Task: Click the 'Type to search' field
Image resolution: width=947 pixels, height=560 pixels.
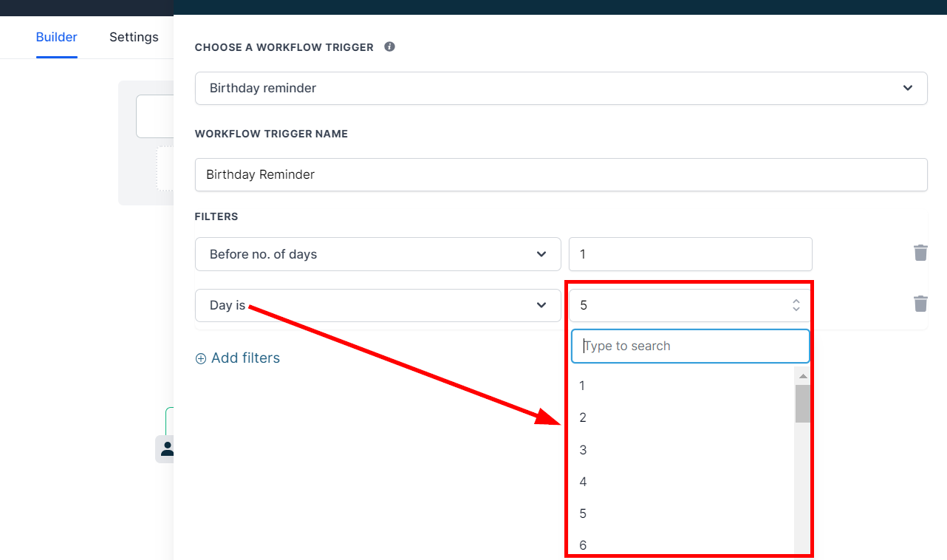Action: [x=690, y=346]
